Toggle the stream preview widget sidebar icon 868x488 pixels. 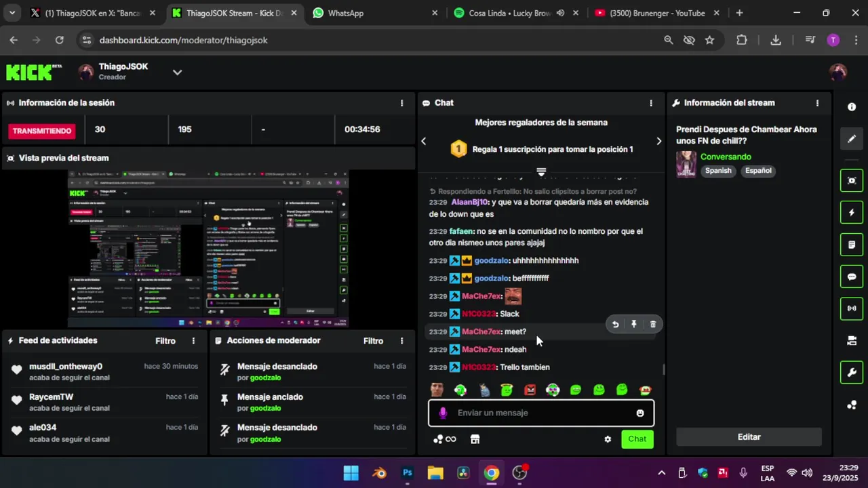pyautogui.click(x=852, y=180)
